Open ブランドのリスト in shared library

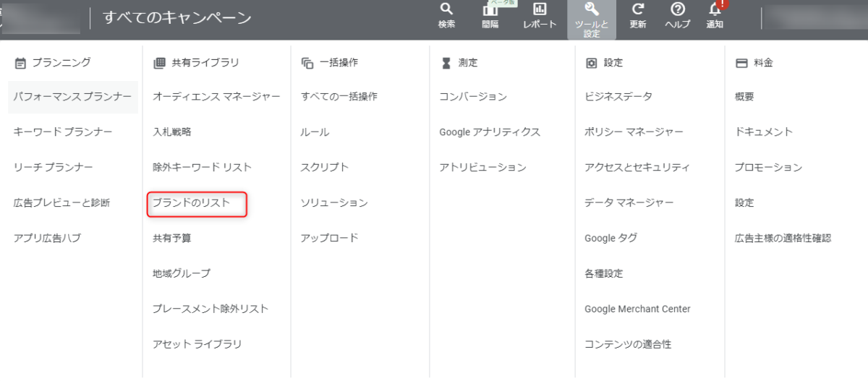point(191,203)
